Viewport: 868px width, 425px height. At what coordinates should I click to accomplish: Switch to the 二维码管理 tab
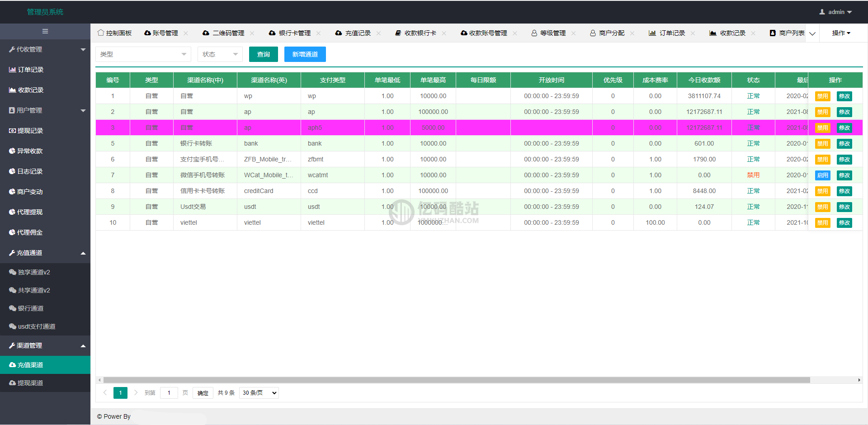click(x=223, y=33)
